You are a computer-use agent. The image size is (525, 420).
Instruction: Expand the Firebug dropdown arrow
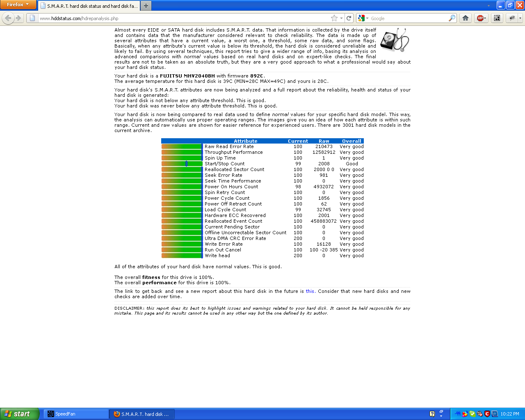point(520,18)
